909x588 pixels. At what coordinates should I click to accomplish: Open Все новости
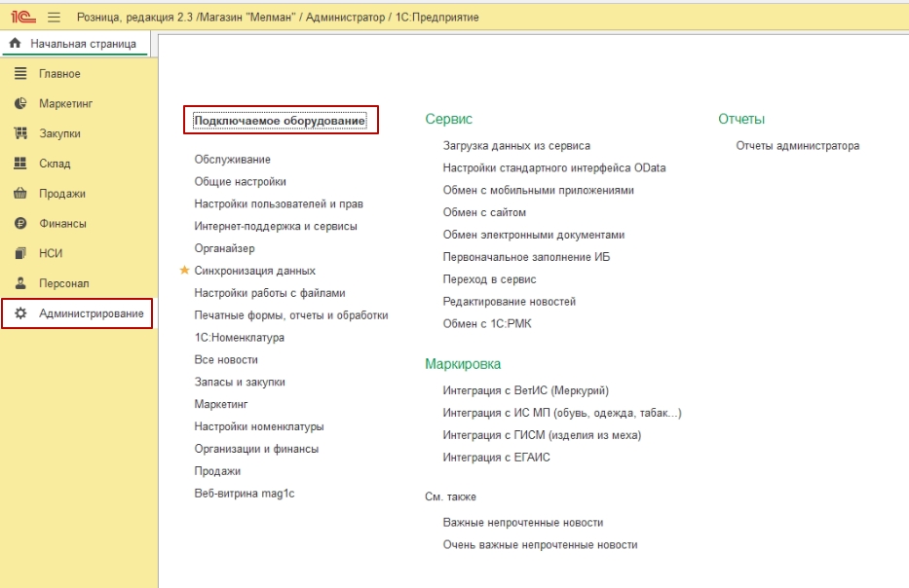click(x=226, y=360)
